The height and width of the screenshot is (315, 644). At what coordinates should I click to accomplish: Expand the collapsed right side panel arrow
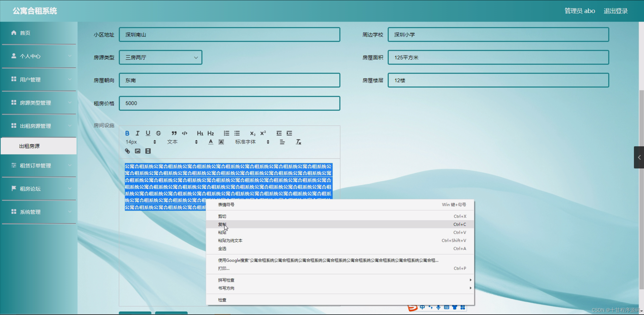click(x=639, y=157)
